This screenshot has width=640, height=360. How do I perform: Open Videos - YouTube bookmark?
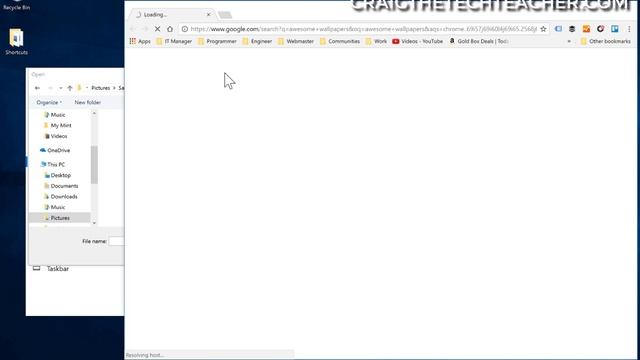418,41
